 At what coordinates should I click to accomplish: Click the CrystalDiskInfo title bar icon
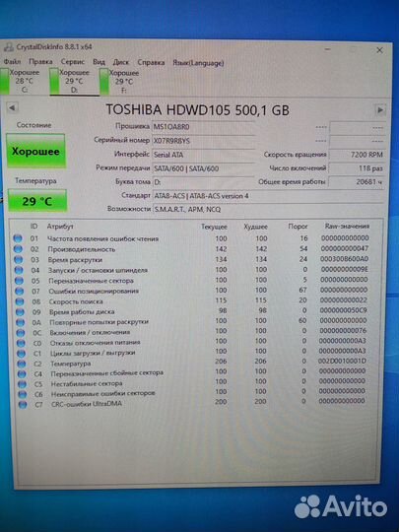point(8,47)
